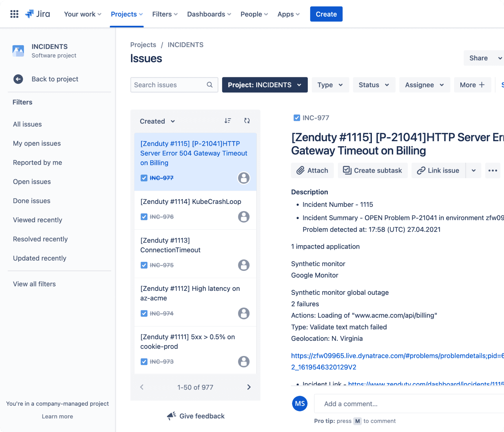Click assignee avatar on INC-976 card

coord(244,217)
